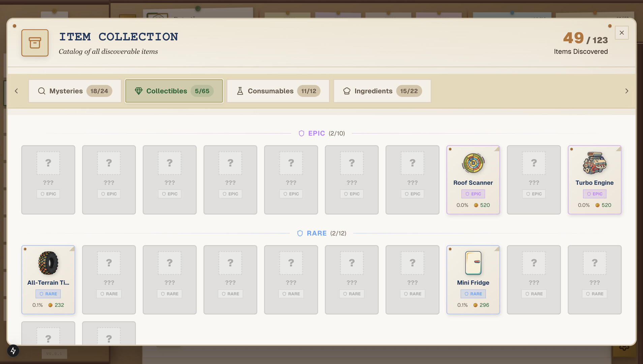Switch to the Mysteries tab

pyautogui.click(x=74, y=91)
